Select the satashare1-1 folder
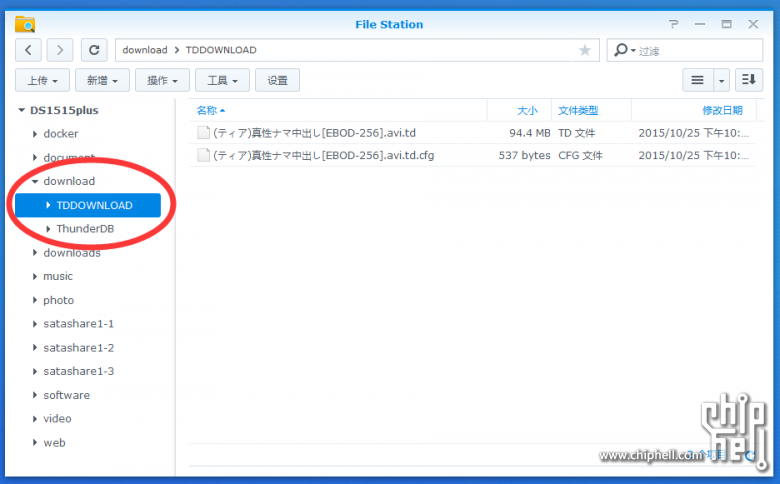This screenshot has height=484, width=780. pos(79,324)
